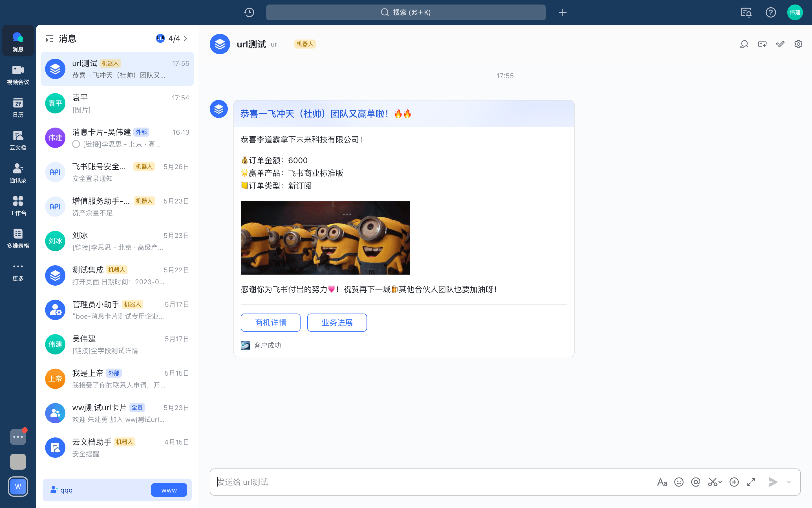Open the Messages section in the sidebar
The width and height of the screenshot is (812, 508).
click(18, 41)
